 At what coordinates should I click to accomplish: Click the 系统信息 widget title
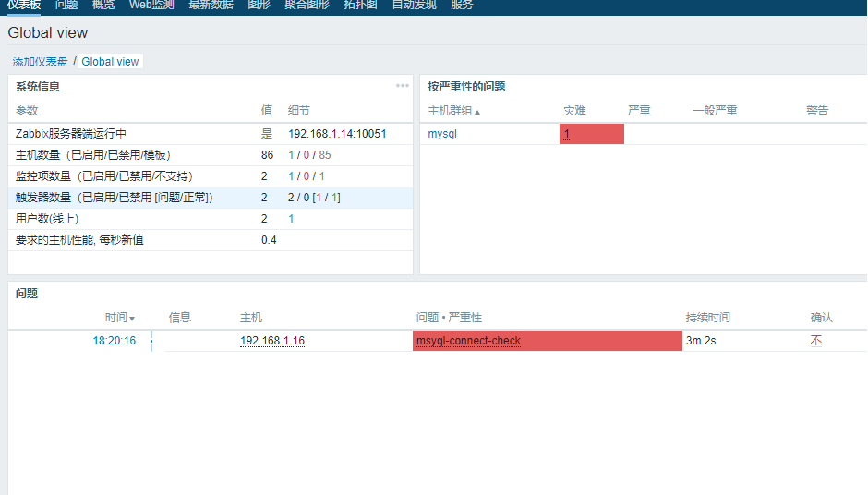[38, 87]
